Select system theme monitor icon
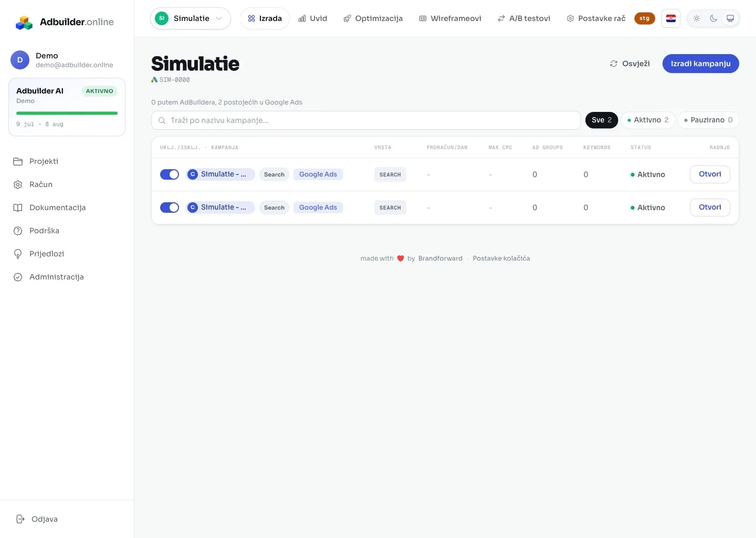Viewport: 756px width, 538px height. click(730, 18)
